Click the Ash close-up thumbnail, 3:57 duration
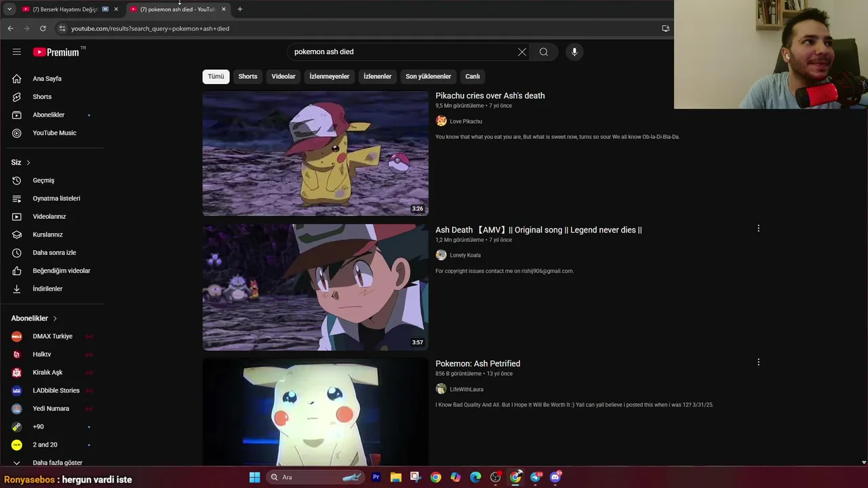 (315, 287)
